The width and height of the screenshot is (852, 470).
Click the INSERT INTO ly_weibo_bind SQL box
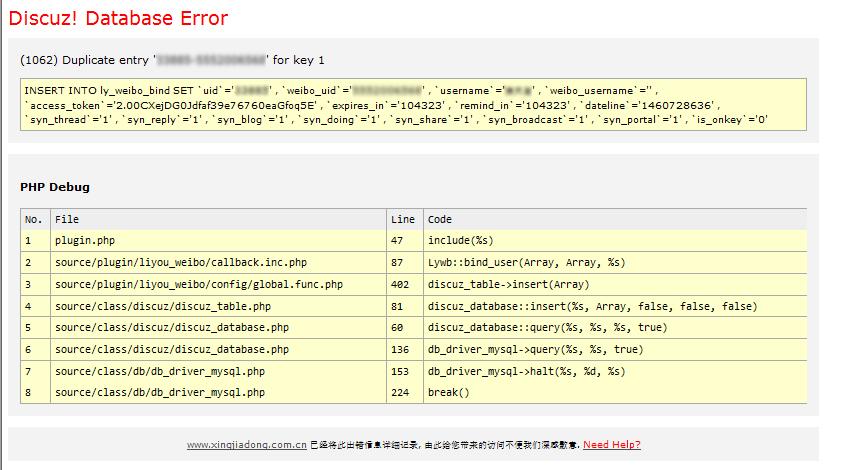[x=414, y=105]
